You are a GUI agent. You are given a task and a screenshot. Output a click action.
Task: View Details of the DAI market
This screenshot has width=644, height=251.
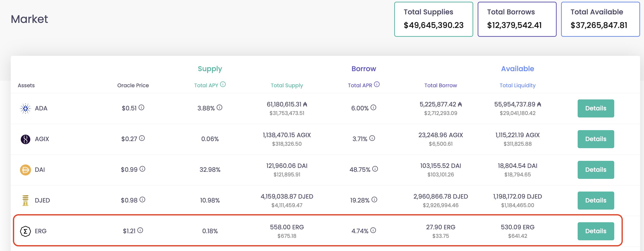[596, 170]
